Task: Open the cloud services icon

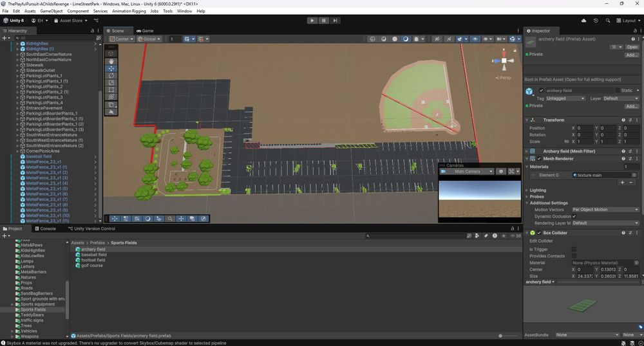Action: tap(583, 21)
